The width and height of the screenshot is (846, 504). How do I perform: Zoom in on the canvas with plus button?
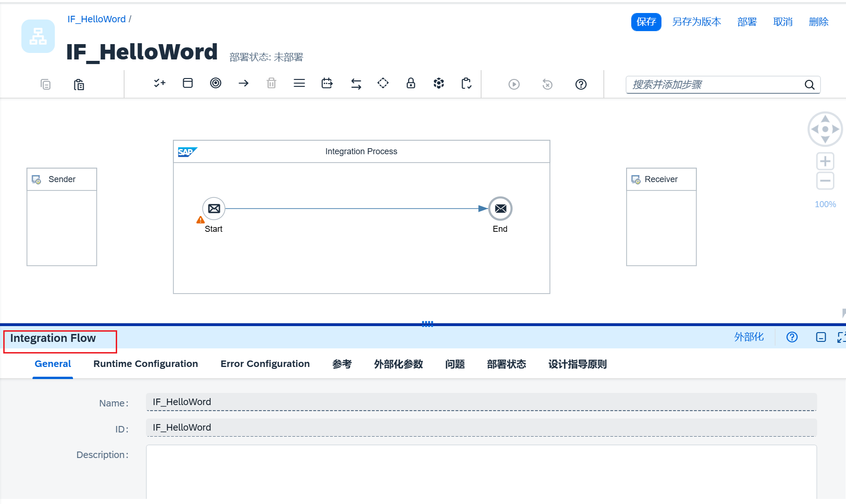click(x=825, y=161)
